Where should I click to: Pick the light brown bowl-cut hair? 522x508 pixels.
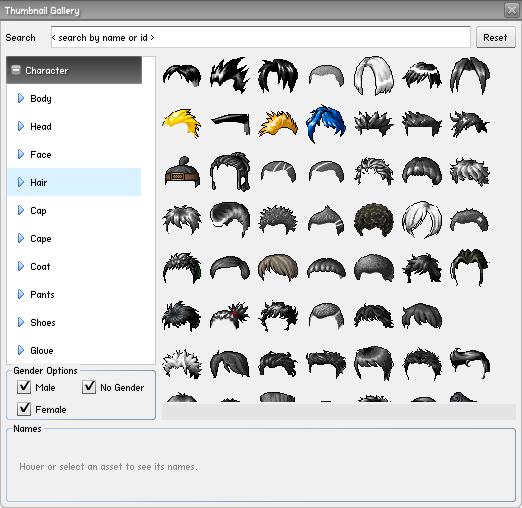[278, 268]
